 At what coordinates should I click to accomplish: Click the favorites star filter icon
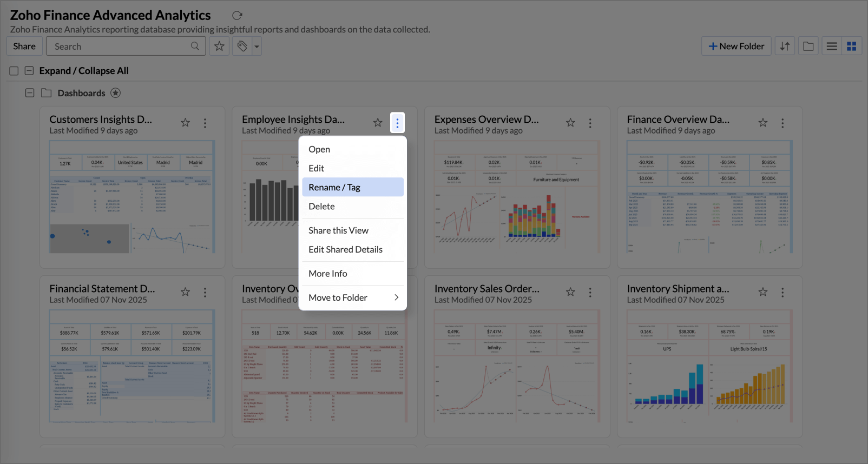click(219, 47)
